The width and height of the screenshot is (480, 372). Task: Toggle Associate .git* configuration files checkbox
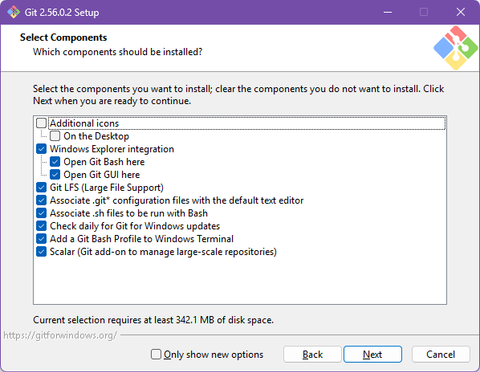coord(41,200)
